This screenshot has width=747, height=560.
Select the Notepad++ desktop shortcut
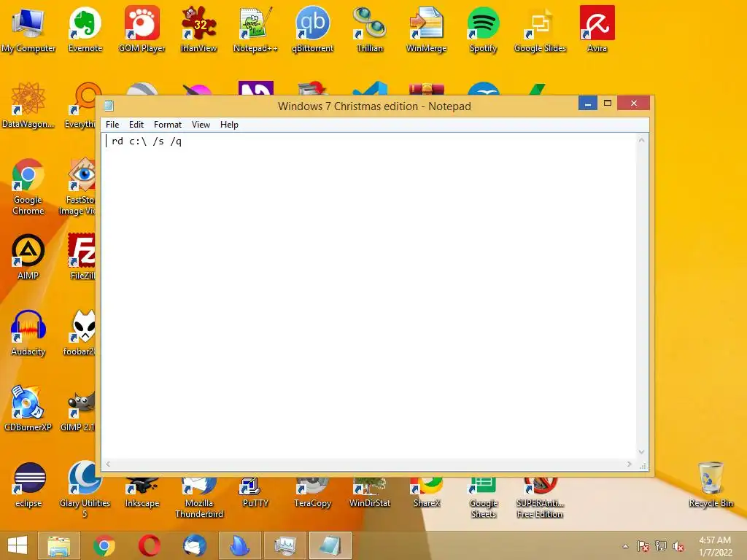click(x=255, y=29)
